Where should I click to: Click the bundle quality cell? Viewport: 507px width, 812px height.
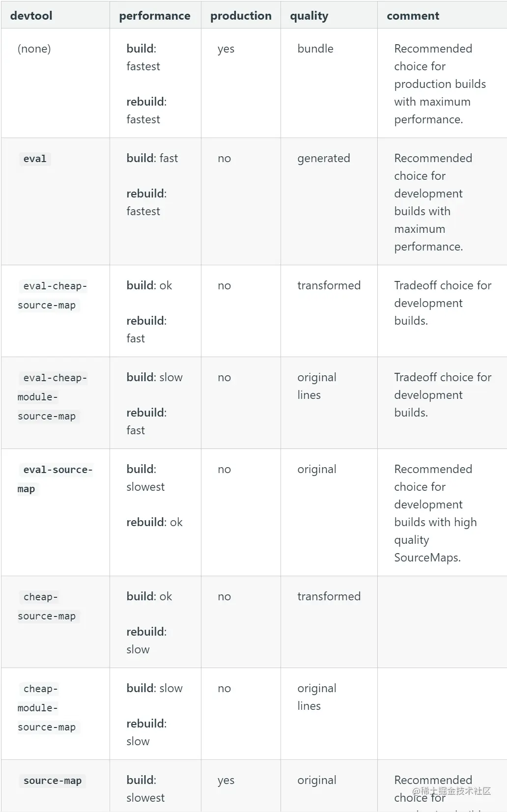tap(315, 49)
